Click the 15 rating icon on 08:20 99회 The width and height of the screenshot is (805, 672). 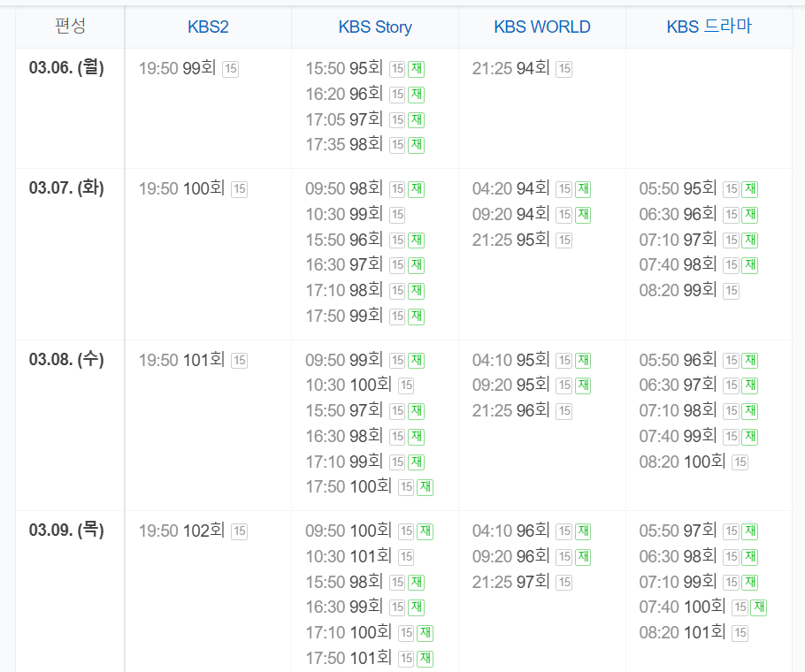click(731, 292)
